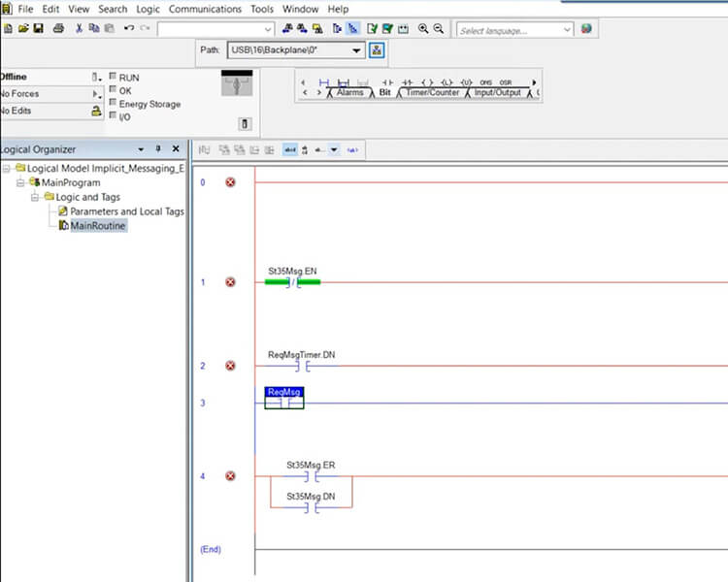This screenshot has width=728, height=582.
Task: Insert a new Rung from instruction bar
Action: (x=324, y=82)
